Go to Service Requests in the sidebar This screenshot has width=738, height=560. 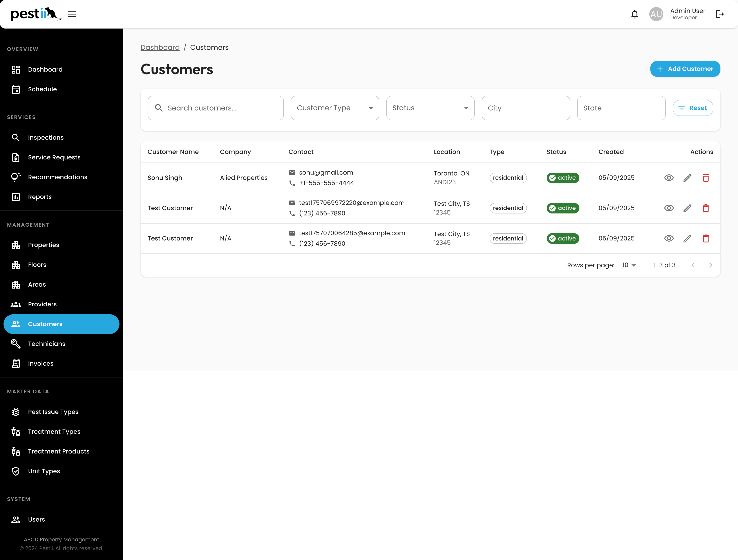[54, 157]
